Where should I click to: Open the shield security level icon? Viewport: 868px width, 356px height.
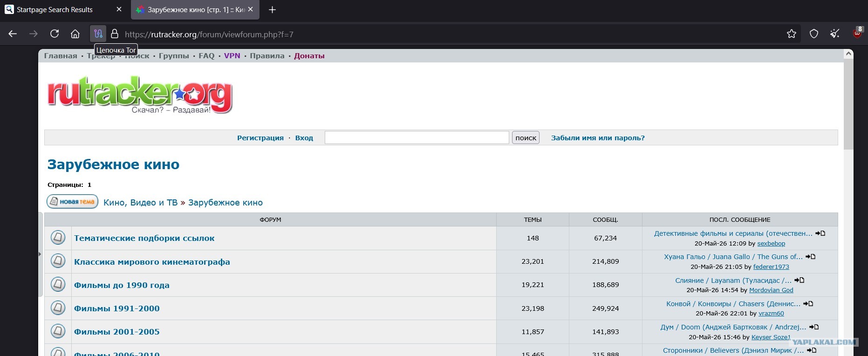click(x=814, y=34)
